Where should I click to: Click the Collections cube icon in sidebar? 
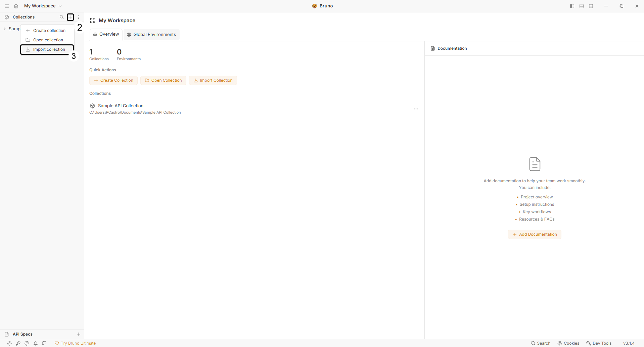[7, 17]
